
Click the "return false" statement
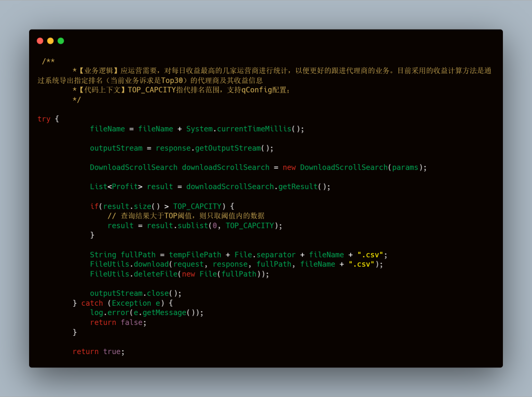click(x=118, y=323)
